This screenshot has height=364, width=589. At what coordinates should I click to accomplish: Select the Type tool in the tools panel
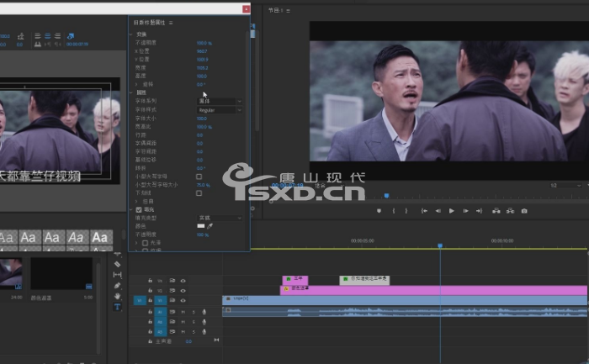[117, 307]
